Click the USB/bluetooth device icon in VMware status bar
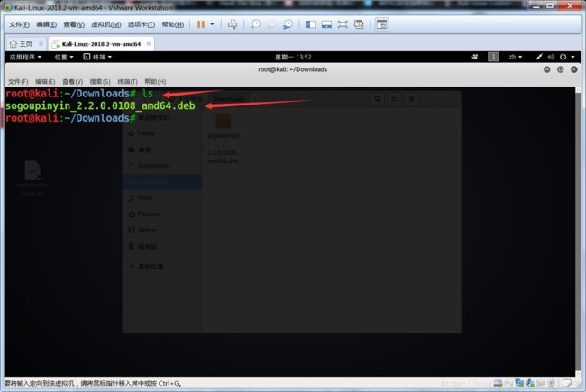The image size is (586, 392). [x=530, y=383]
